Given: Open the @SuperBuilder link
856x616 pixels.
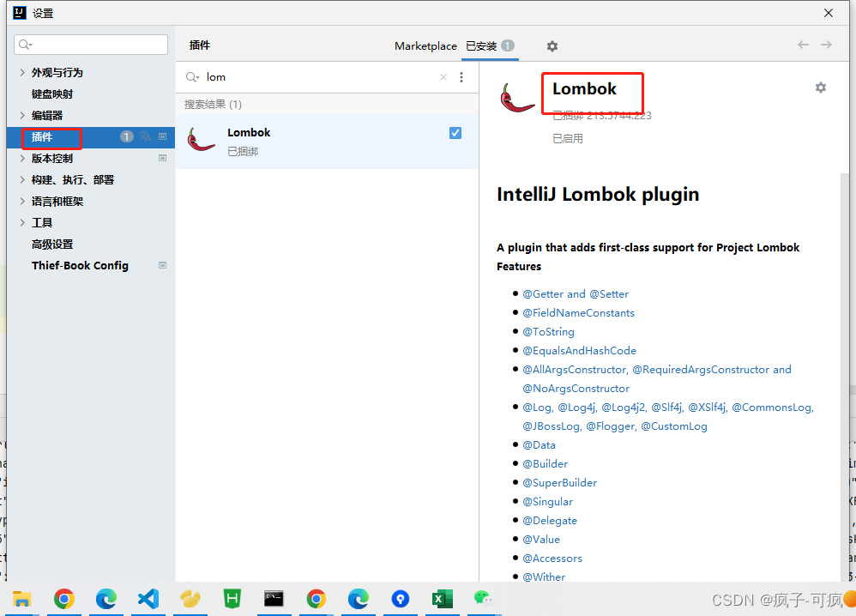Looking at the screenshot, I should tap(559, 483).
